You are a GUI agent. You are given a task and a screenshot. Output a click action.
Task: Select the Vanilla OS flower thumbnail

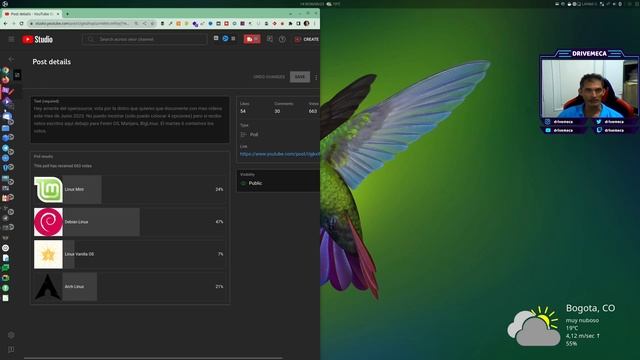[48, 254]
